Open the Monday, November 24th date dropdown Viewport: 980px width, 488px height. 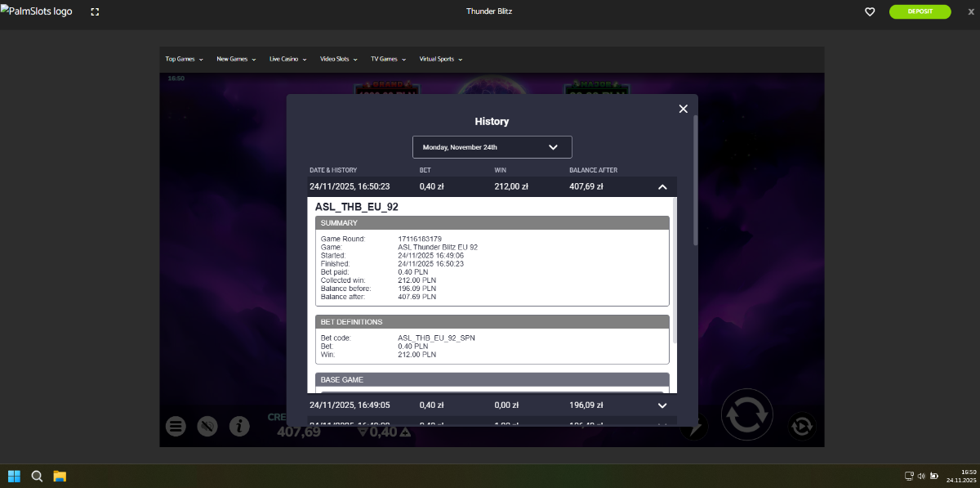(492, 147)
